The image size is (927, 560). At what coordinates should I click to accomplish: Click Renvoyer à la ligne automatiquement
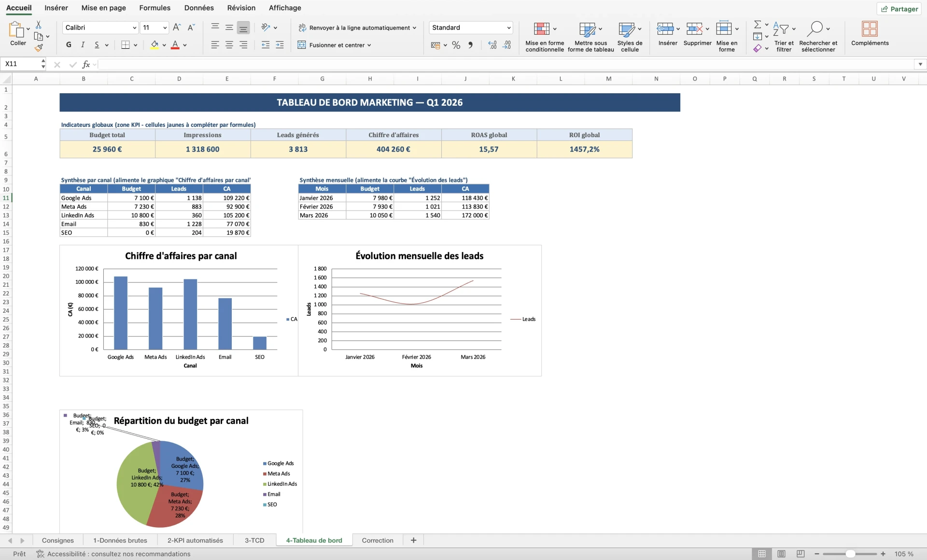click(357, 28)
